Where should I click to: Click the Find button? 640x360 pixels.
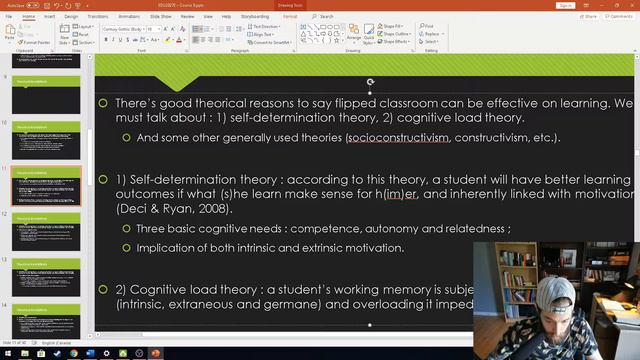[x=427, y=26]
